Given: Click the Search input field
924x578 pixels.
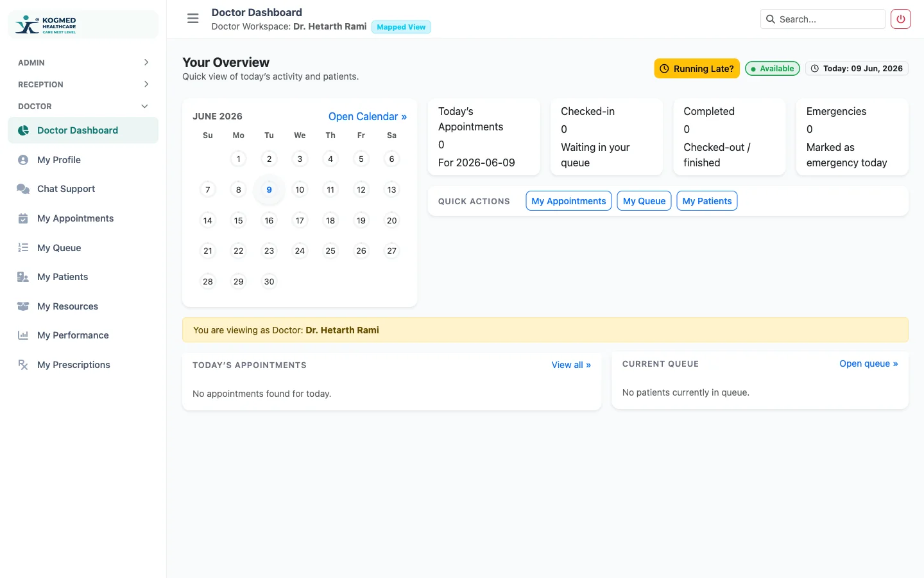Looking at the screenshot, I should coord(823,19).
